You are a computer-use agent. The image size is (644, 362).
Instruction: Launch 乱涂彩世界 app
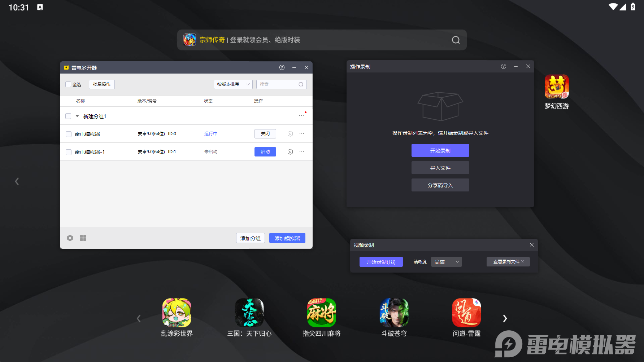point(177,317)
